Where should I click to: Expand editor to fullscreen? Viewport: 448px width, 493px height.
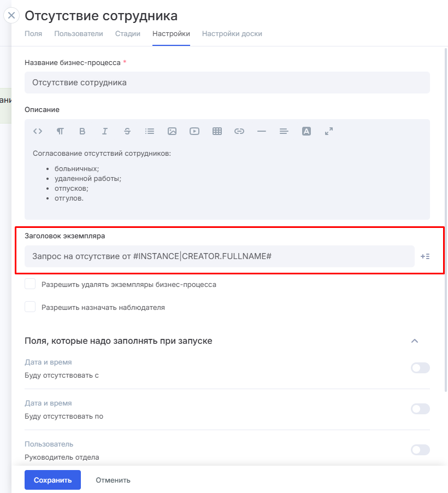tap(329, 131)
